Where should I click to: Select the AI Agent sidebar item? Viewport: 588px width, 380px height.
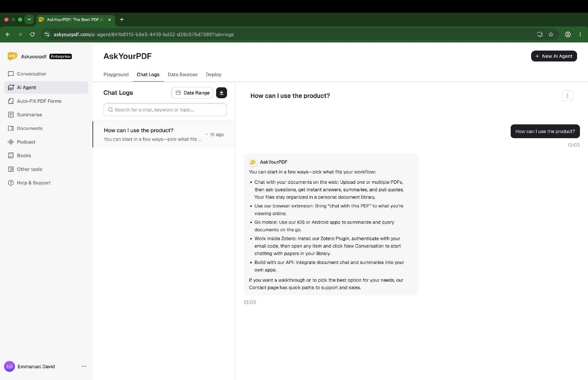tap(46, 87)
